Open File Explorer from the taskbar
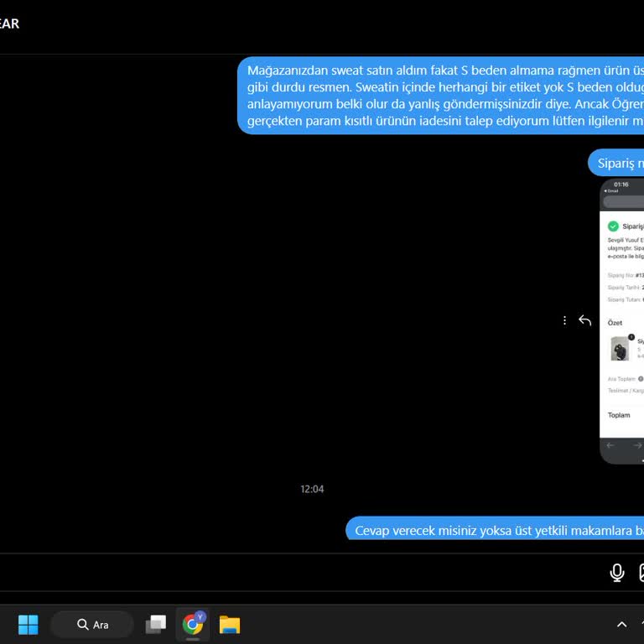Image resolution: width=644 pixels, height=644 pixels. tap(230, 624)
